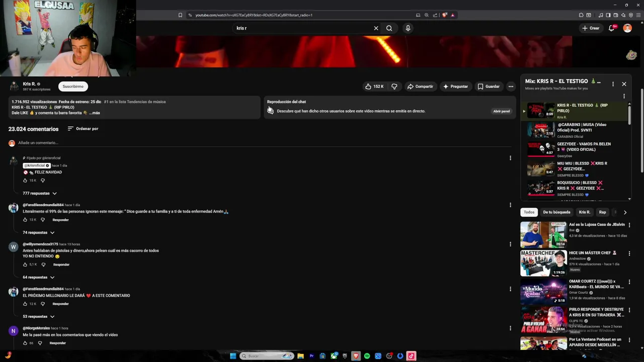Open File Explorer from the taskbar
This screenshot has height=362, width=644.
click(300, 356)
